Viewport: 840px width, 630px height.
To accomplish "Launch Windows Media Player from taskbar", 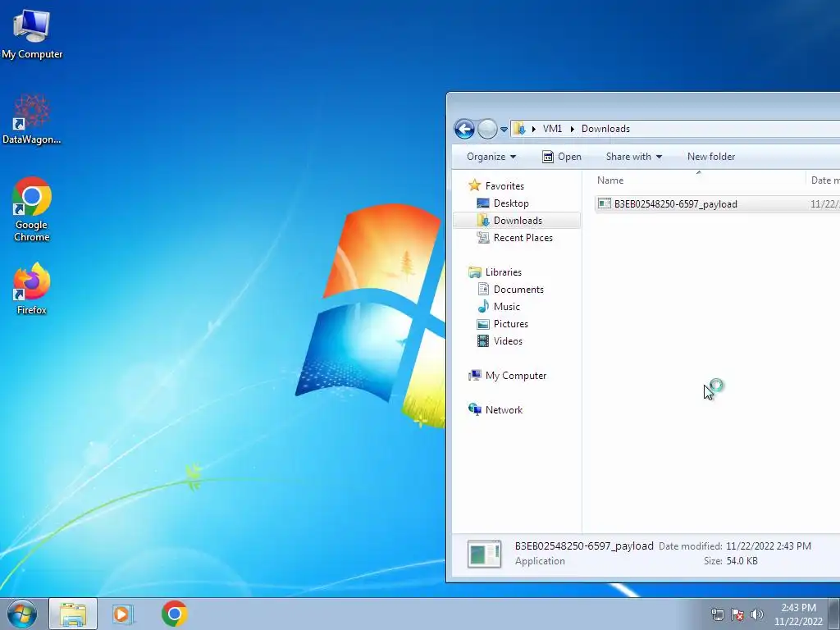I will point(123,614).
